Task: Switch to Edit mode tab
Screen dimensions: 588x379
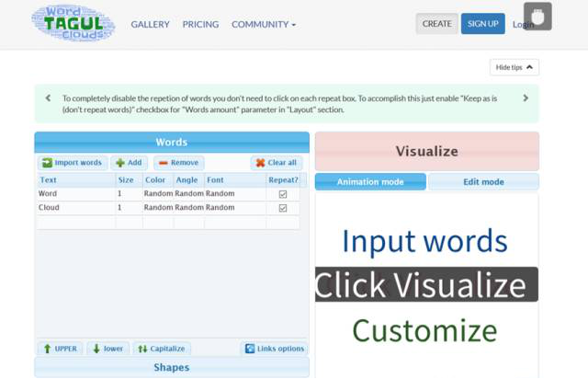Action: pos(482,182)
